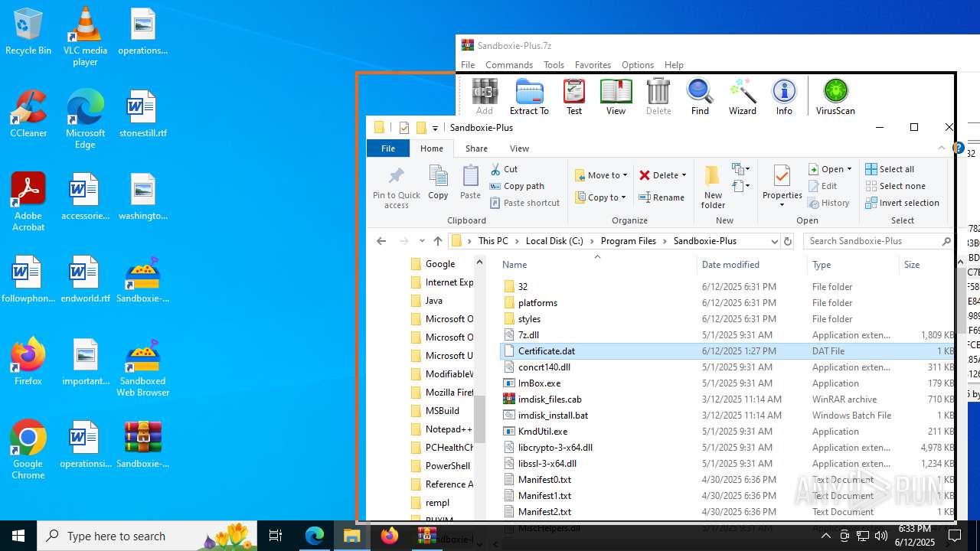Open WinRAR Options menu

638,65
